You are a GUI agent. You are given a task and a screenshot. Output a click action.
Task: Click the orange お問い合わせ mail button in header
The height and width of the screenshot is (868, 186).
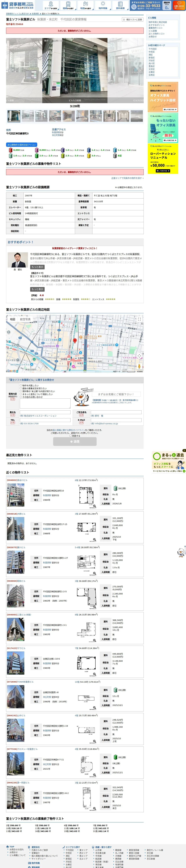tap(179, 5)
